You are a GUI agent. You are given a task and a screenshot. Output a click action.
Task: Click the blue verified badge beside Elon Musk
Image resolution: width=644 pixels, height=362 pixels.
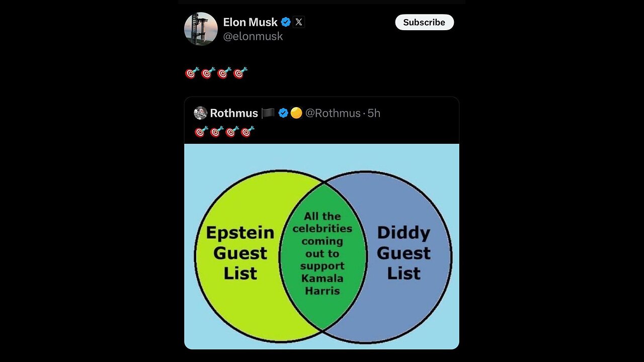286,22
